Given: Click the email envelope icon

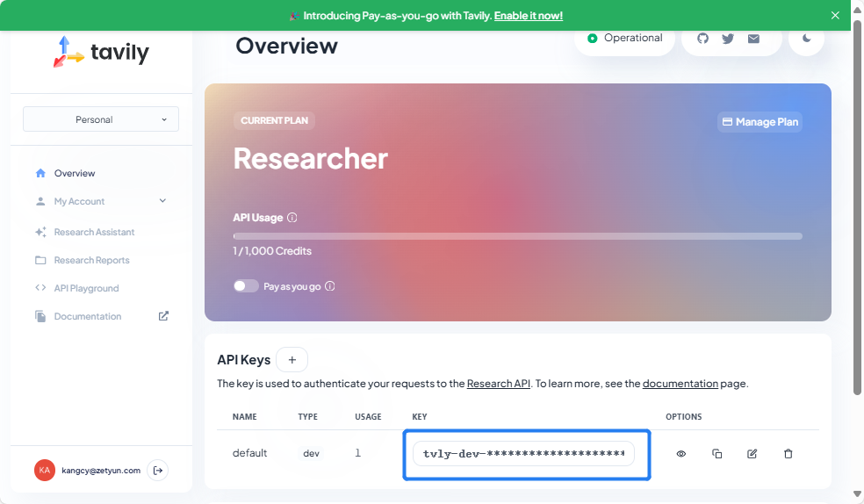Looking at the screenshot, I should [x=753, y=39].
